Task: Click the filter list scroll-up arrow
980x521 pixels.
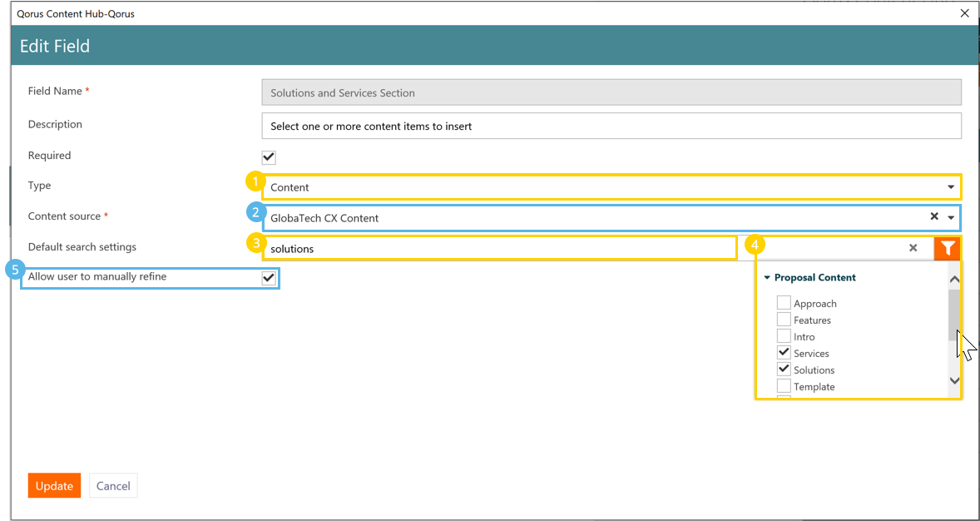Action: 954,280
